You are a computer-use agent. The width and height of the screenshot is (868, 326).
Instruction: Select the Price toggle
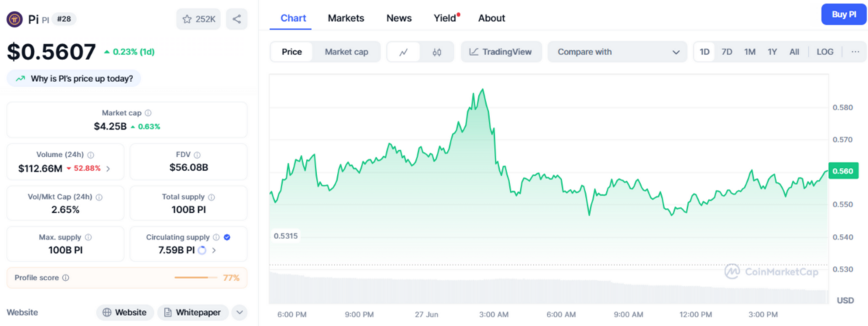pos(292,52)
